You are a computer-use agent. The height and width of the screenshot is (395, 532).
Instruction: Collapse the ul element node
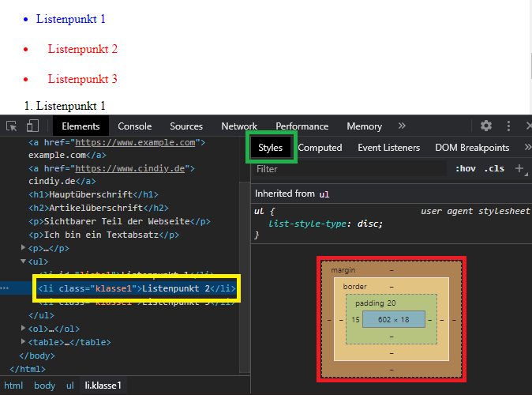(23, 261)
